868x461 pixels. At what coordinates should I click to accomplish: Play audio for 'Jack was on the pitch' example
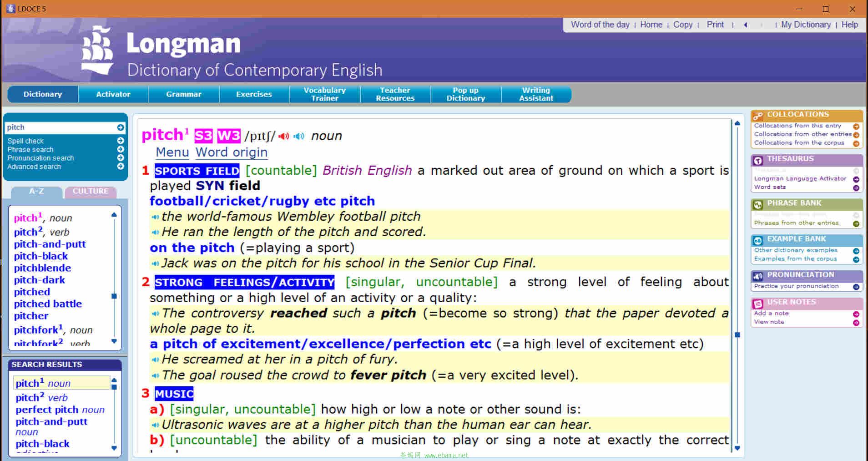pyautogui.click(x=155, y=263)
